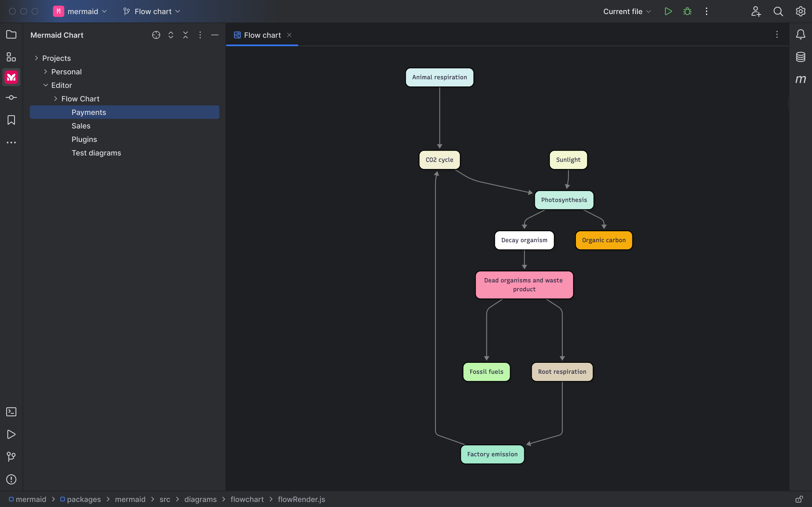The width and height of the screenshot is (812, 507).
Task: Open the Database tool window
Action: [801, 57]
